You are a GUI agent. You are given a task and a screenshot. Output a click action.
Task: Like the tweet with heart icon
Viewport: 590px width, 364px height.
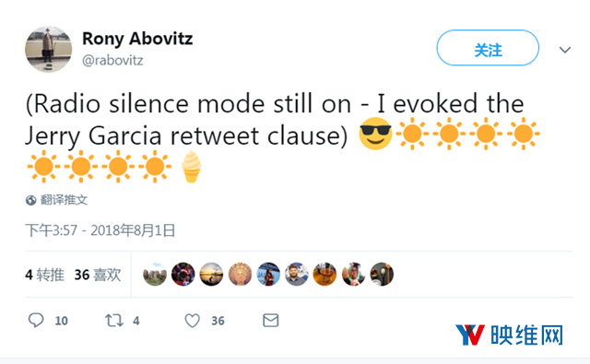click(193, 321)
